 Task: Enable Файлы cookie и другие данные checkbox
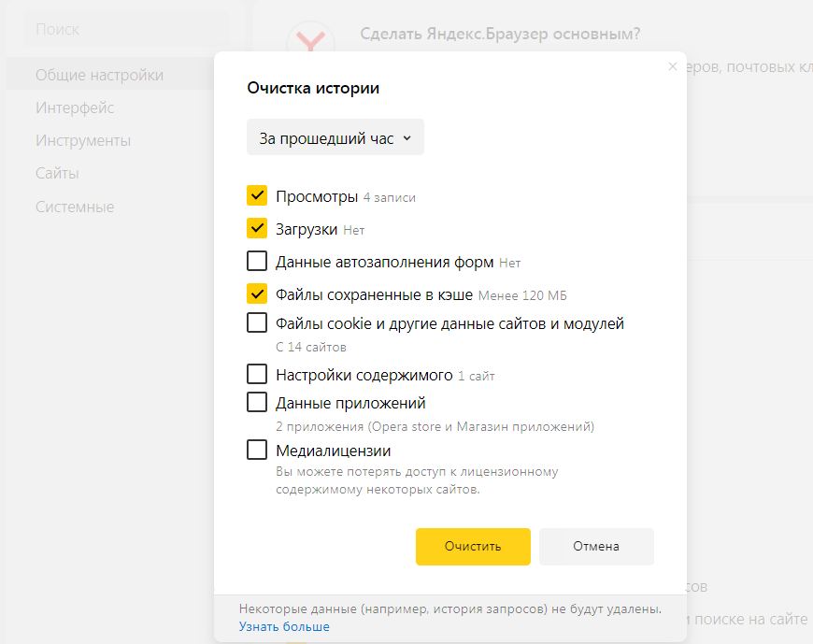pos(257,322)
